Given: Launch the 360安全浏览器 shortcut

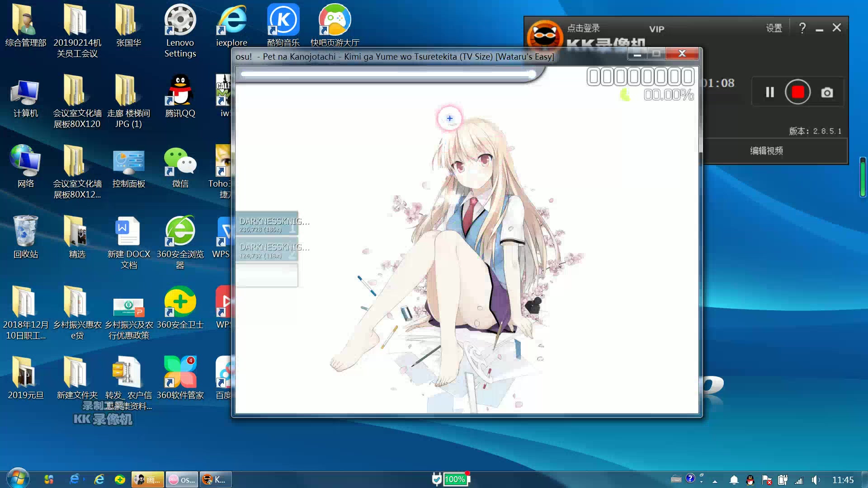Looking at the screenshot, I should pyautogui.click(x=180, y=243).
